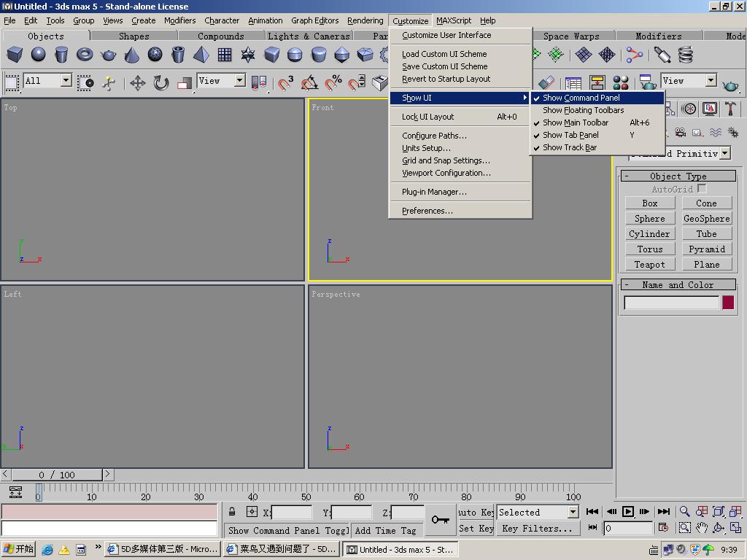
Task: Toggle the percent snap magnet
Action: (x=333, y=83)
